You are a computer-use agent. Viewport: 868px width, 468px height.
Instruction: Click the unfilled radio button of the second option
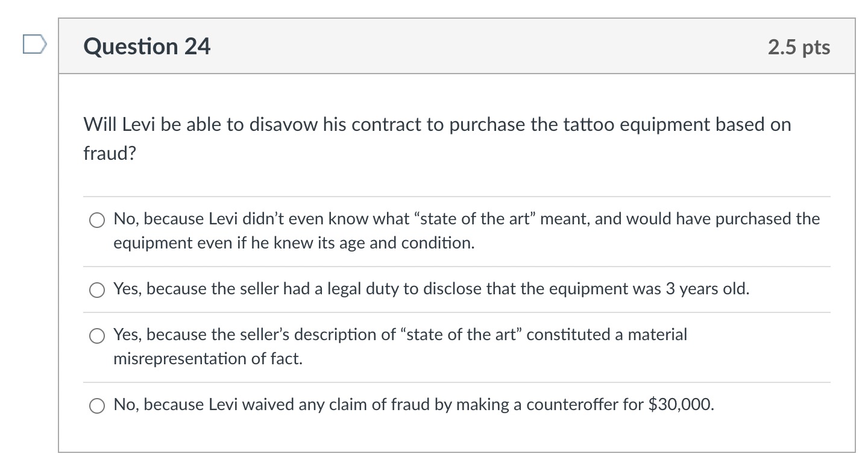(97, 290)
